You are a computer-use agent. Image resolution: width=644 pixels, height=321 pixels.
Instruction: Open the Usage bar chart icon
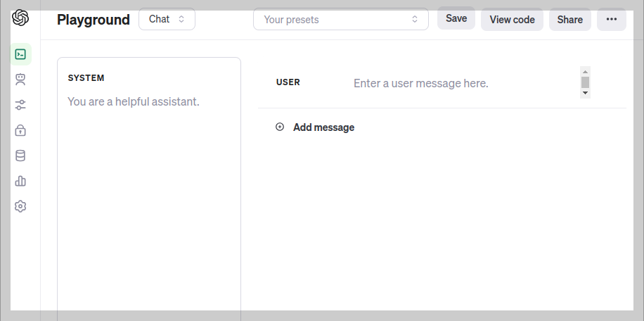tap(20, 181)
